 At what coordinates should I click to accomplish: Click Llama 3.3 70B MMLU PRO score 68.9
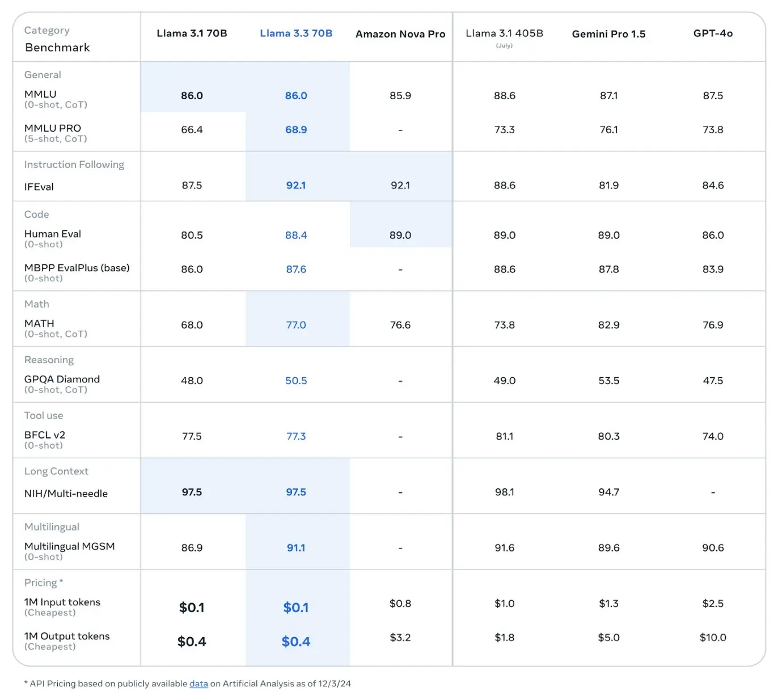click(x=296, y=130)
